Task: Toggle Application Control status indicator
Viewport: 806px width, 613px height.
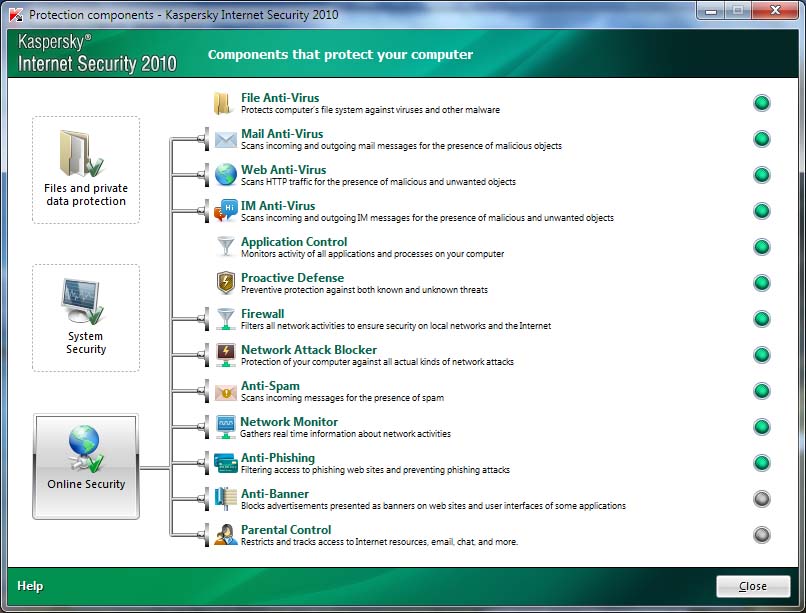Action: click(x=762, y=247)
